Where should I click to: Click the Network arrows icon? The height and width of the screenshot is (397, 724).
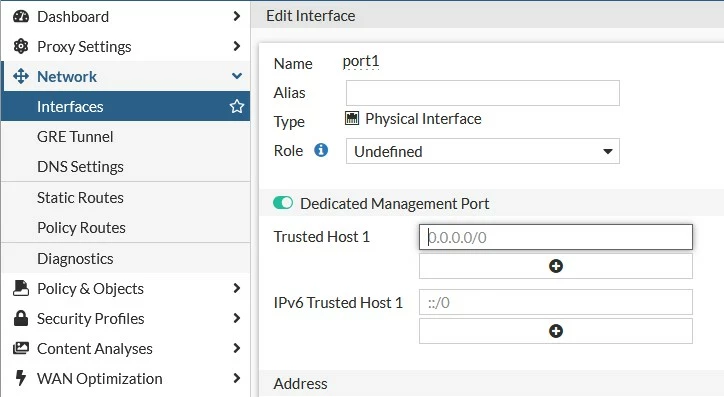21,76
